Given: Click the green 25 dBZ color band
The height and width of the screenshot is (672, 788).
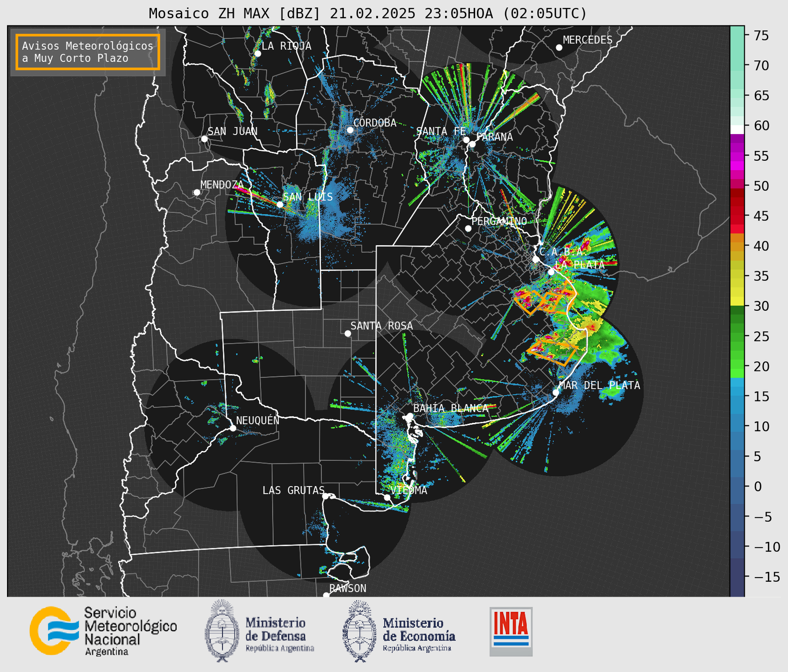Looking at the screenshot, I should click(737, 336).
